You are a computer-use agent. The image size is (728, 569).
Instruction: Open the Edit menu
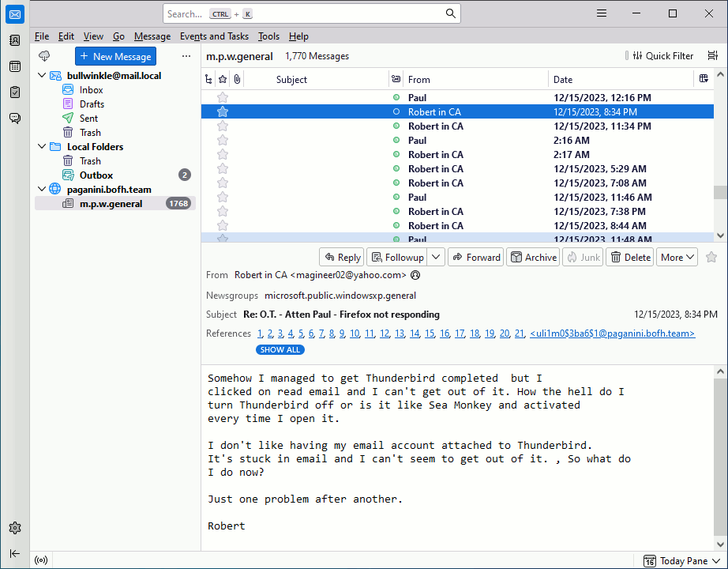point(66,36)
